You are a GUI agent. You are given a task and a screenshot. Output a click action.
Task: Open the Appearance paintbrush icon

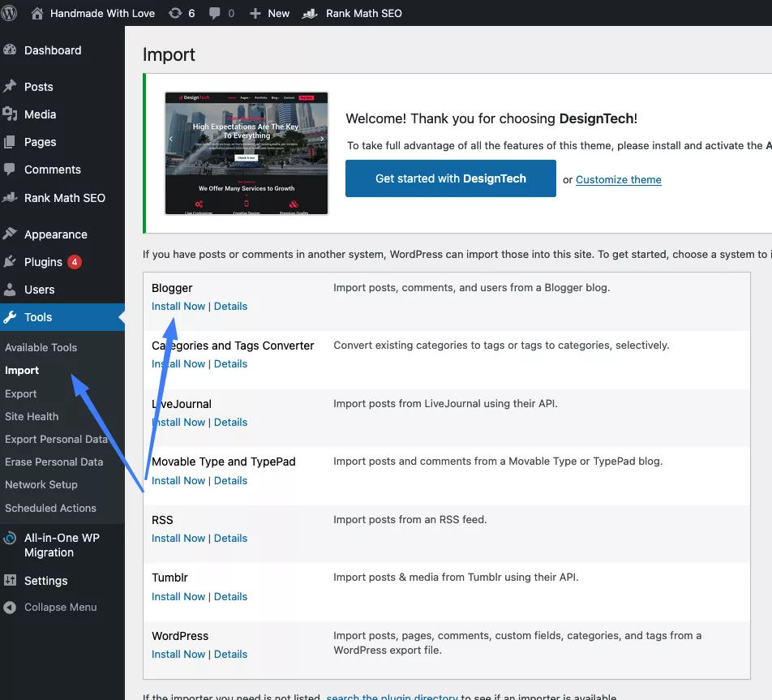[11, 234]
